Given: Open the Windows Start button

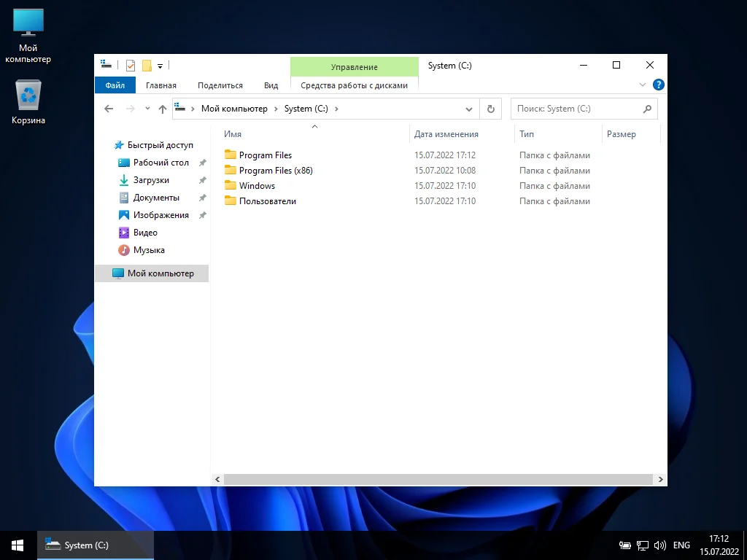Looking at the screenshot, I should pos(18,545).
